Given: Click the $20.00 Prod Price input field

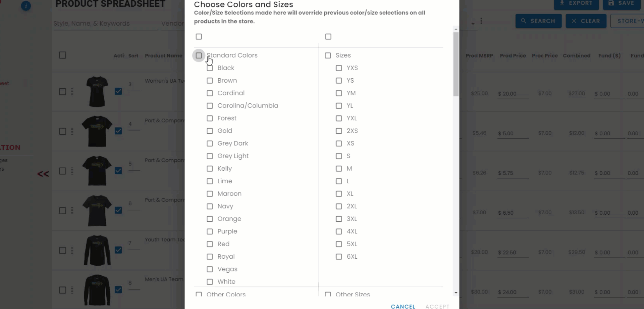Looking at the screenshot, I should point(513,93).
